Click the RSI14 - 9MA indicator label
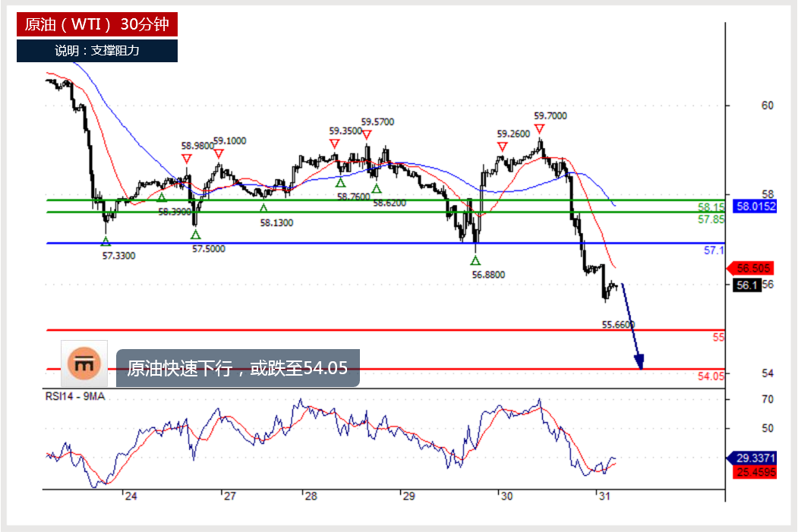Image resolution: width=798 pixels, height=532 pixels. (75, 396)
